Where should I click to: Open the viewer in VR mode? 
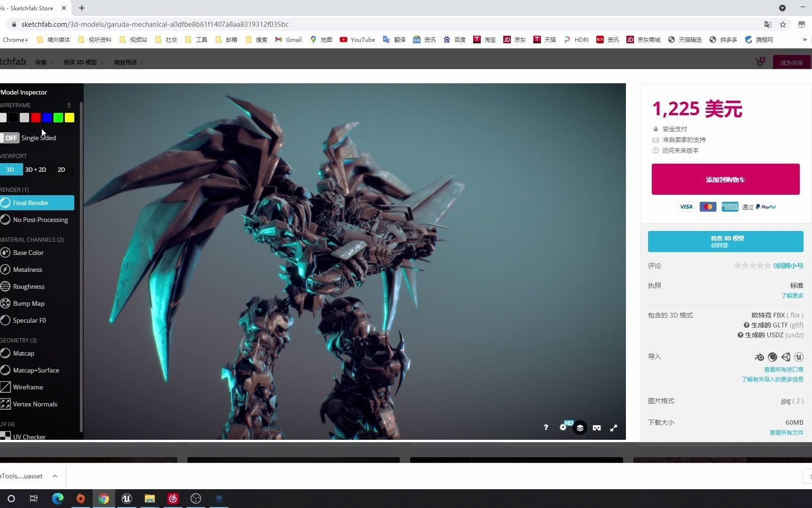coord(596,428)
